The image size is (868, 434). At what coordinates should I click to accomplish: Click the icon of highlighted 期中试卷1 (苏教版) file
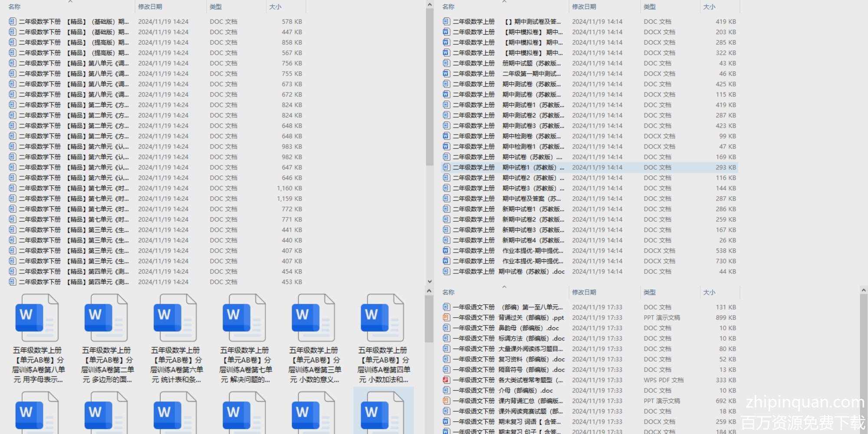click(x=446, y=168)
